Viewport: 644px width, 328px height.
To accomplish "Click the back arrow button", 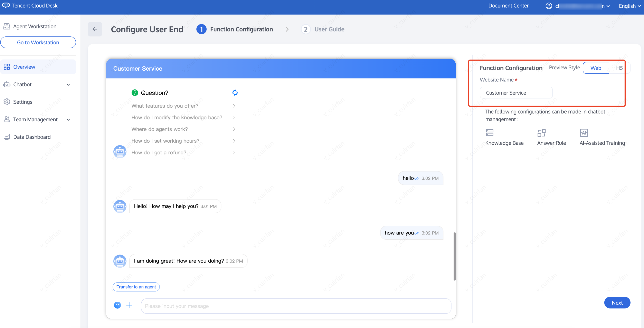I will [x=95, y=29].
